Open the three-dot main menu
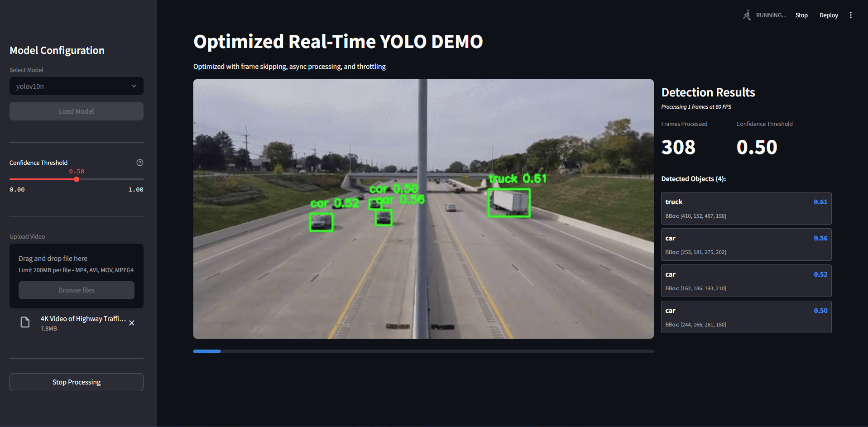868x427 pixels. (x=850, y=15)
